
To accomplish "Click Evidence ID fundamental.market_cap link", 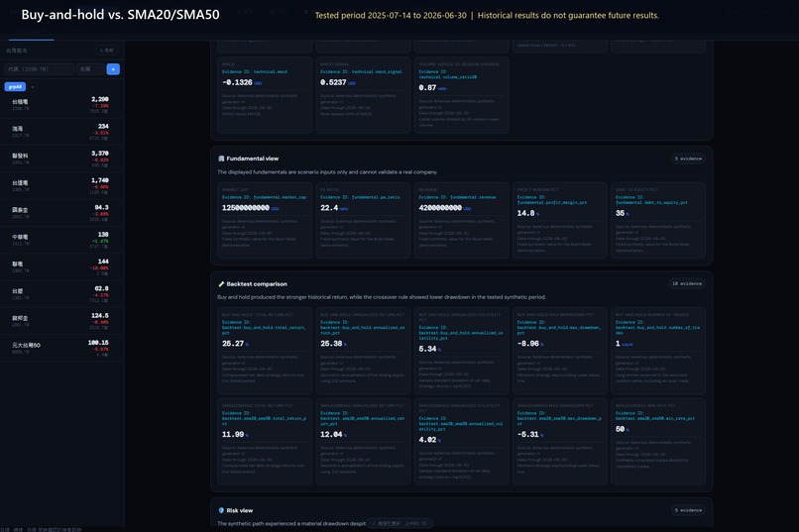I will (264, 197).
